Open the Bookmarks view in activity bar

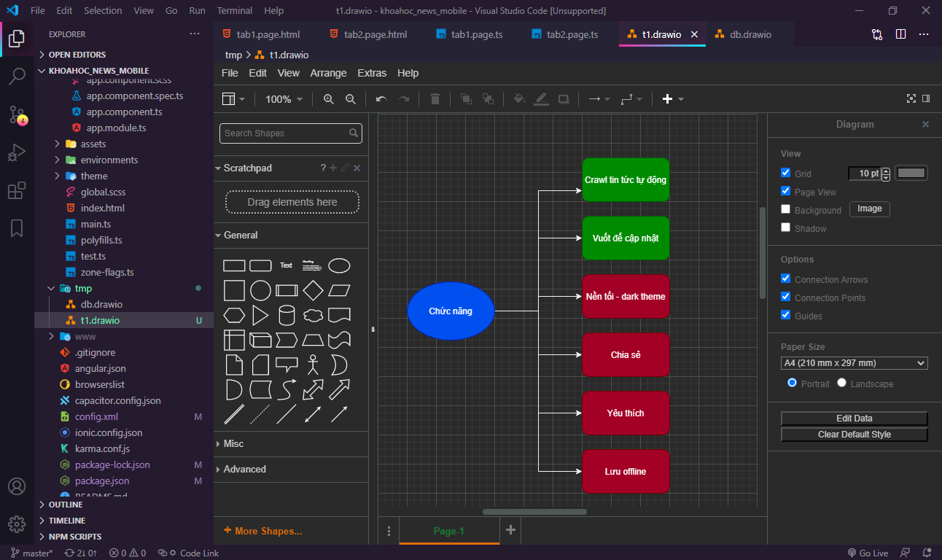(x=17, y=229)
